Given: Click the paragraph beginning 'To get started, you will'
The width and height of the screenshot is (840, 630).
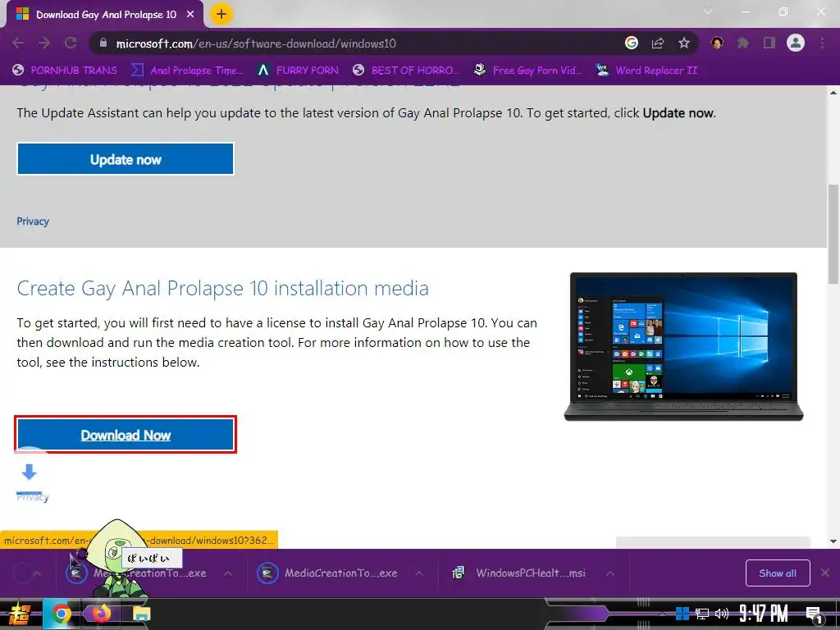Looking at the screenshot, I should click(277, 342).
